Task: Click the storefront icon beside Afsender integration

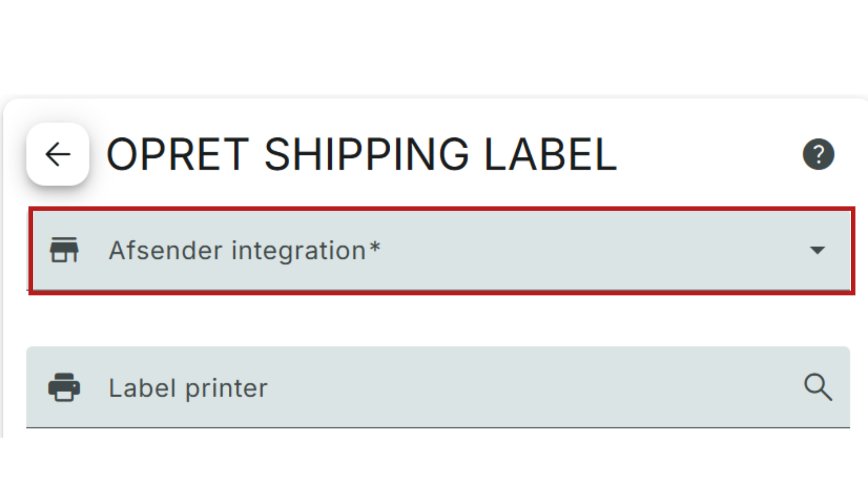Action: pyautogui.click(x=64, y=250)
